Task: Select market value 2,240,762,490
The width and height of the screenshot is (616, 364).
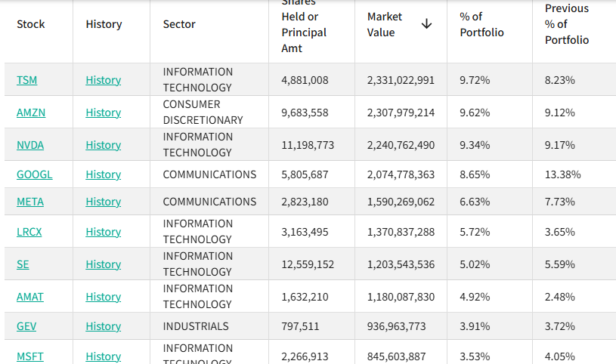Action: click(401, 145)
